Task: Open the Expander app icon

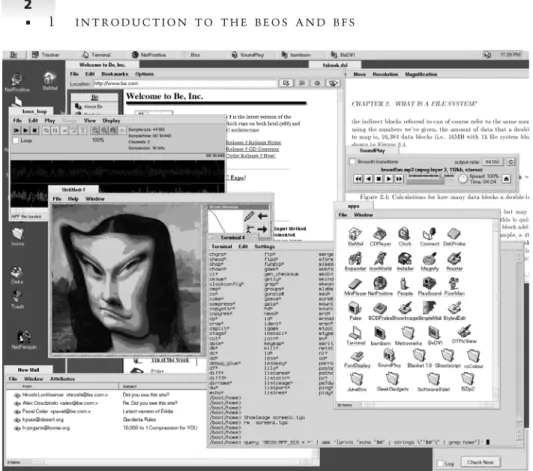Action: tap(355, 261)
